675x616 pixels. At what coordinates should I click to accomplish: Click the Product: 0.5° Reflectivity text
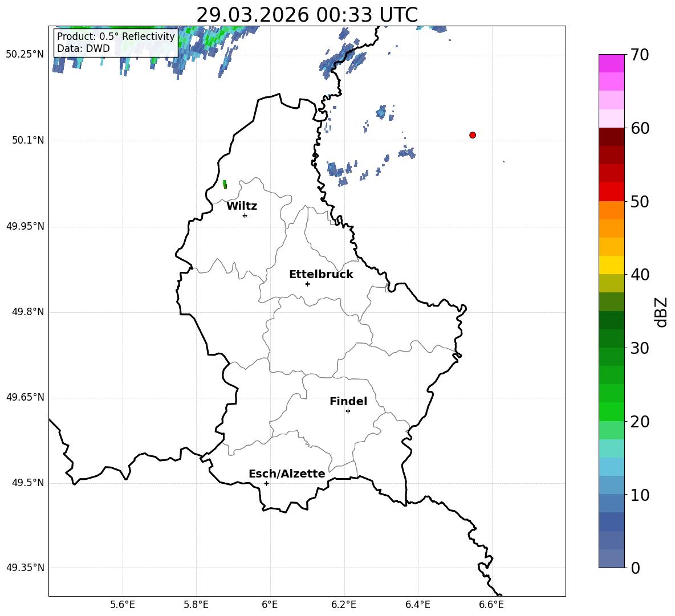point(116,36)
